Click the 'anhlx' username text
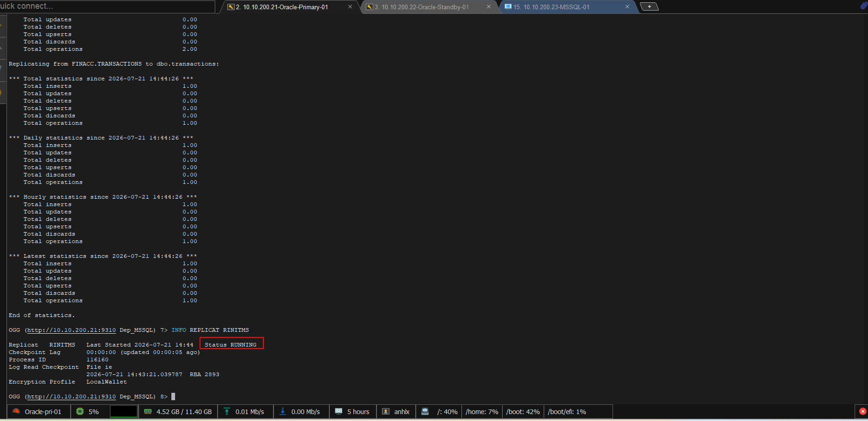This screenshot has height=421, width=868. 402,412
